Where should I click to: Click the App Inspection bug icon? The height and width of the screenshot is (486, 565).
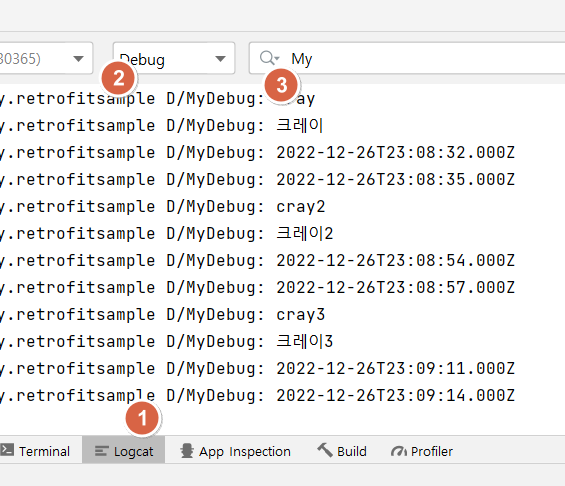[187, 451]
